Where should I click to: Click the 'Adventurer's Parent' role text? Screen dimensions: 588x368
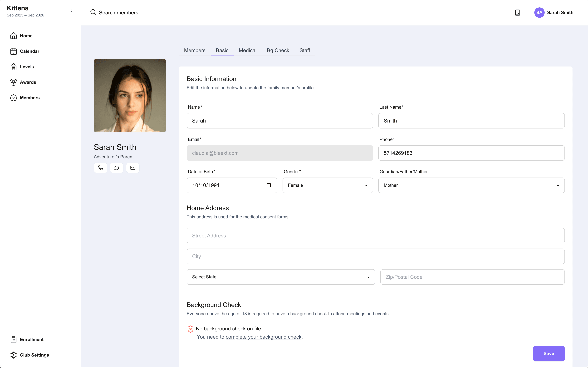click(113, 157)
